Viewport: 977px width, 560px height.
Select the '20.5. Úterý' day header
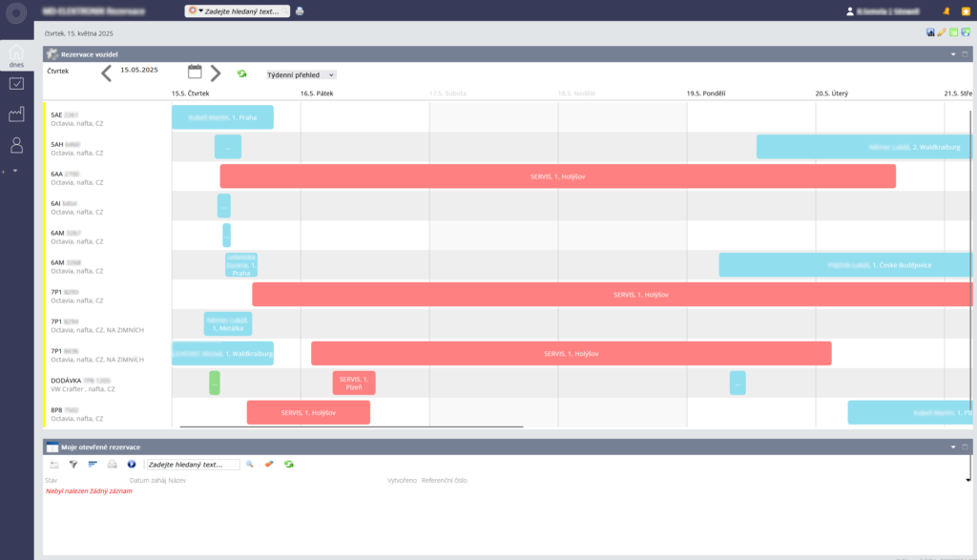832,93
